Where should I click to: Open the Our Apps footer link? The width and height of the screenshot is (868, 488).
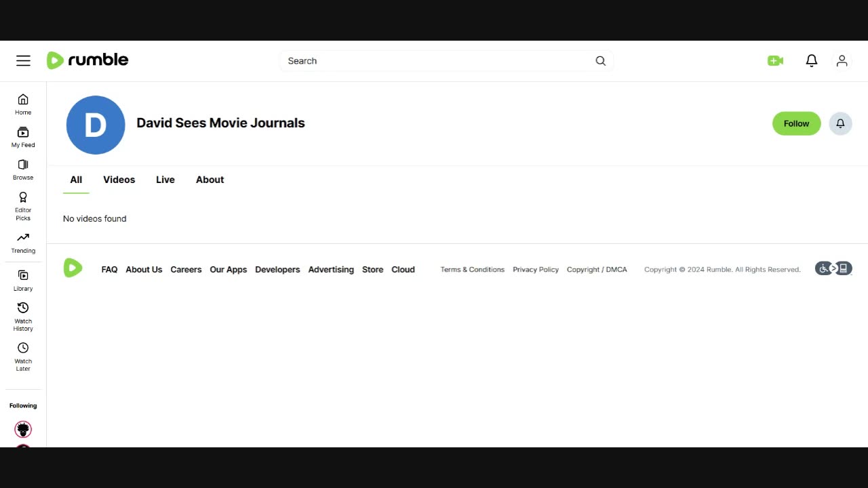click(x=229, y=270)
